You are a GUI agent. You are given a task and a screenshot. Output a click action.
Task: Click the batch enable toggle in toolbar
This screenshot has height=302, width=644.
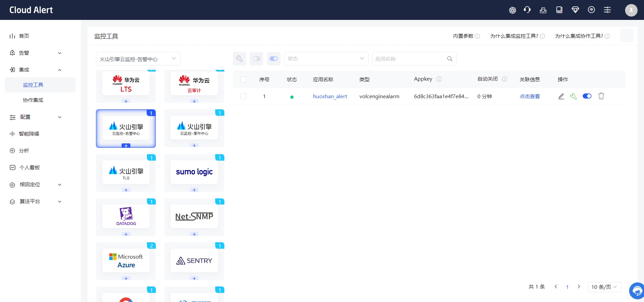(x=274, y=59)
